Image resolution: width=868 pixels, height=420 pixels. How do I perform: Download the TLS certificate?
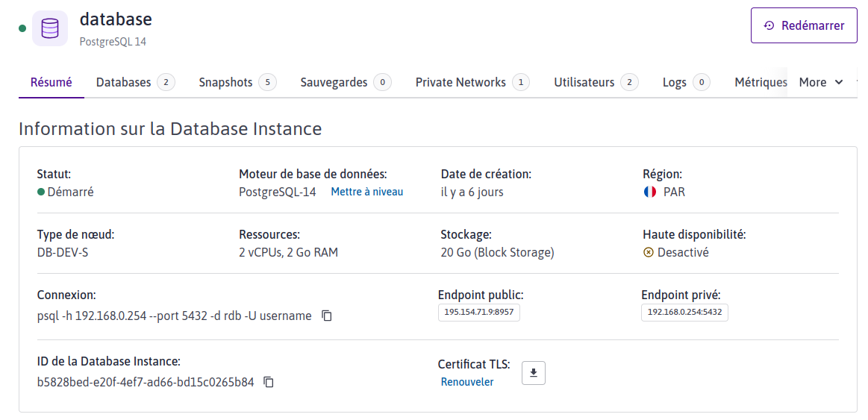[534, 373]
